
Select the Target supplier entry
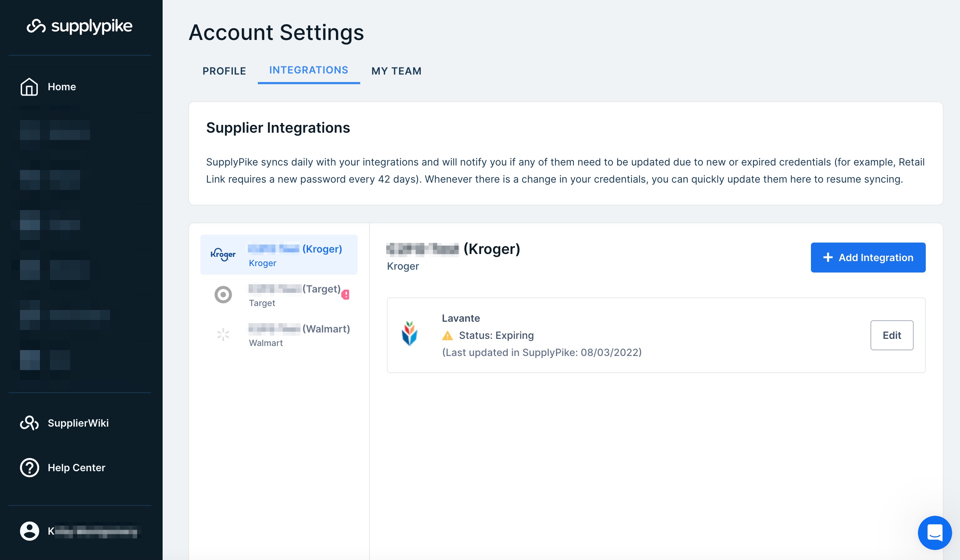(x=293, y=295)
